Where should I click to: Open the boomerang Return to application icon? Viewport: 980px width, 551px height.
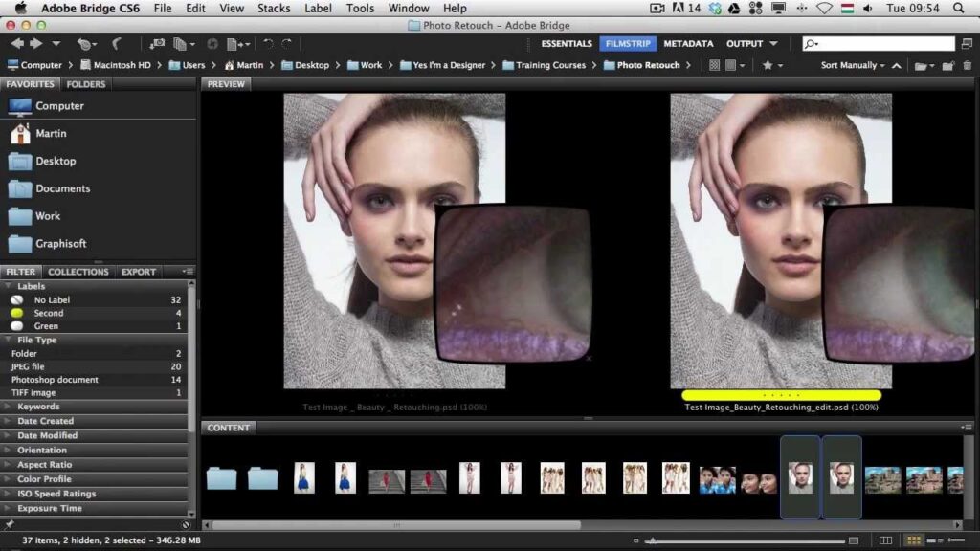coord(116,44)
